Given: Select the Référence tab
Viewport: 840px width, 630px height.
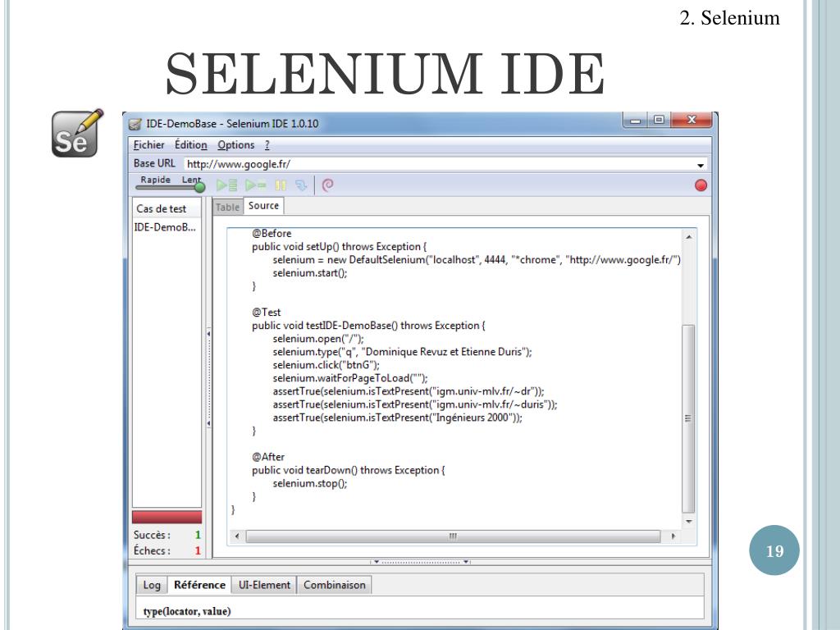Looking at the screenshot, I should click(x=199, y=585).
